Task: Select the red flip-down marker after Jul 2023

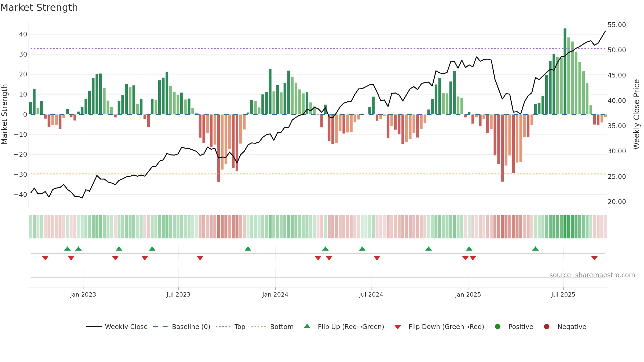Action: [x=200, y=258]
